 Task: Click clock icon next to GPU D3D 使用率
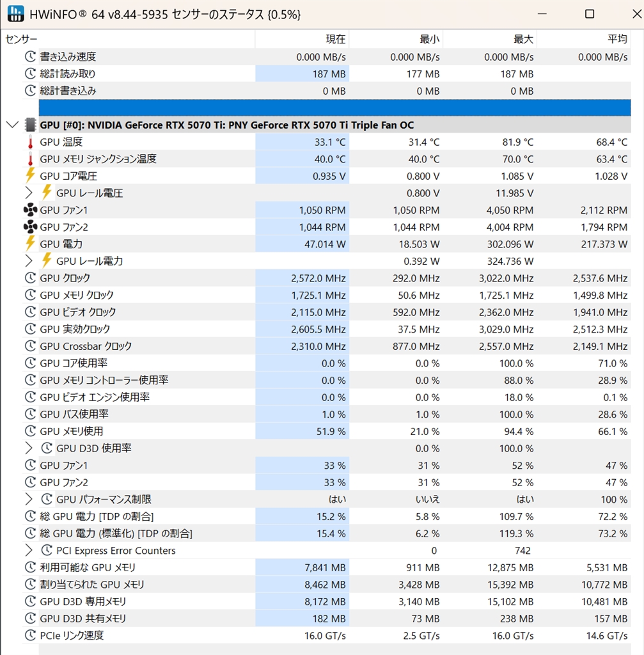47,448
